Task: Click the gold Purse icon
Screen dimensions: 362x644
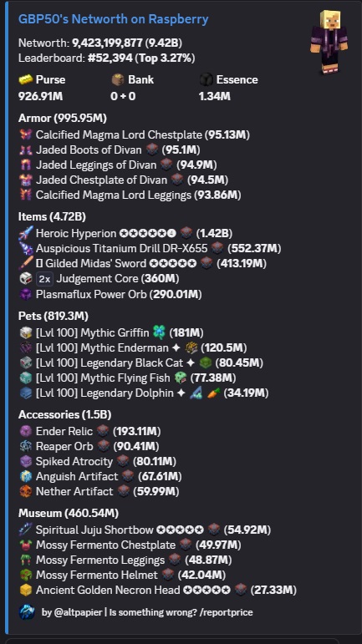Action: 25,79
